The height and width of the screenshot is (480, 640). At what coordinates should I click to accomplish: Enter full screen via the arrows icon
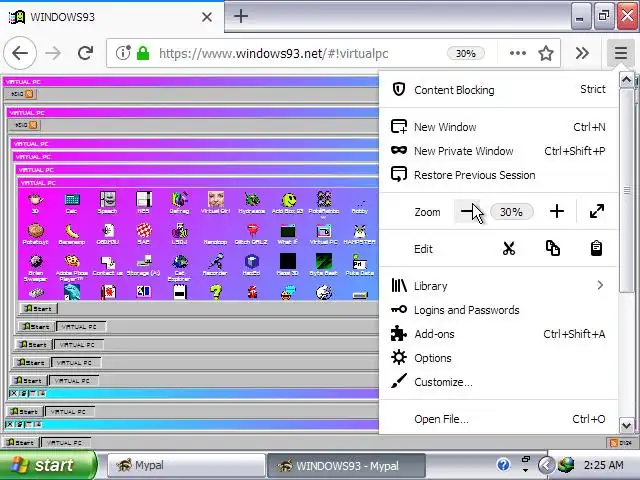pos(597,211)
